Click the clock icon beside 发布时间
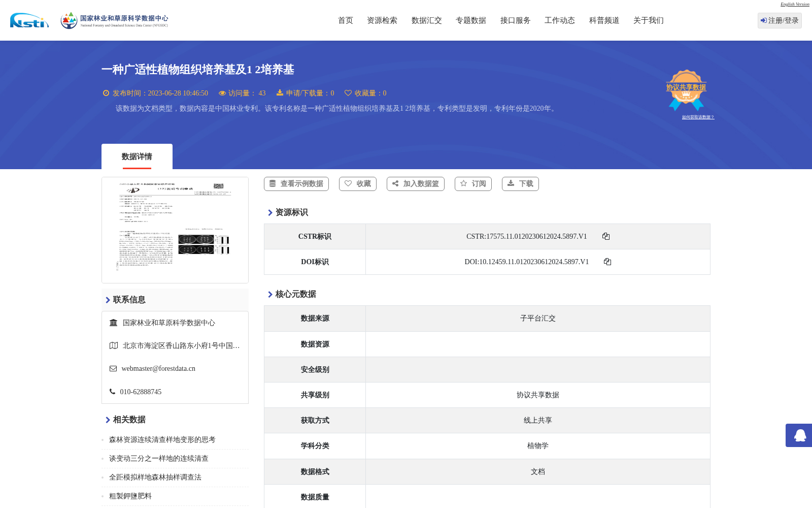This screenshot has width=812, height=508. (106, 93)
